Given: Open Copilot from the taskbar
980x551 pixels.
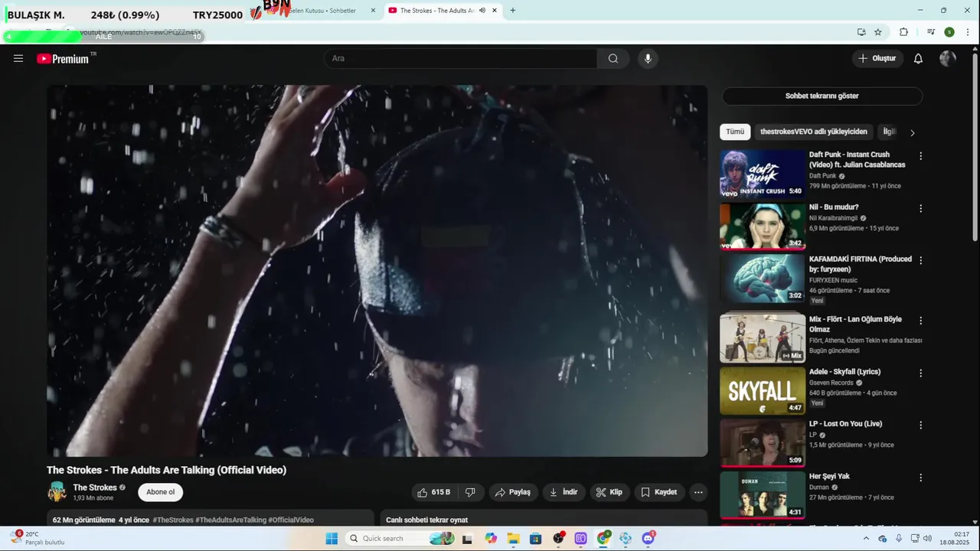Looking at the screenshot, I should point(491,539).
